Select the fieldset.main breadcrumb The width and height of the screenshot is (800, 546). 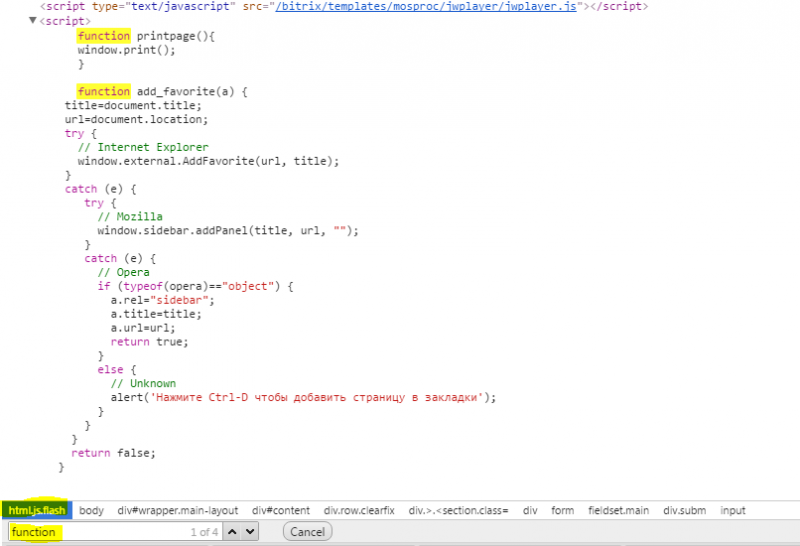618,510
